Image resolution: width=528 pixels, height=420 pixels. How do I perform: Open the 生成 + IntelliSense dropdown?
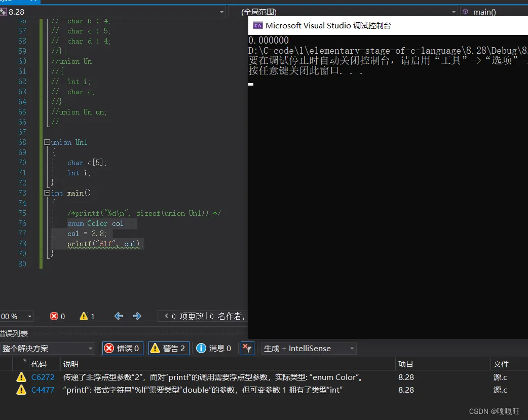(352, 348)
